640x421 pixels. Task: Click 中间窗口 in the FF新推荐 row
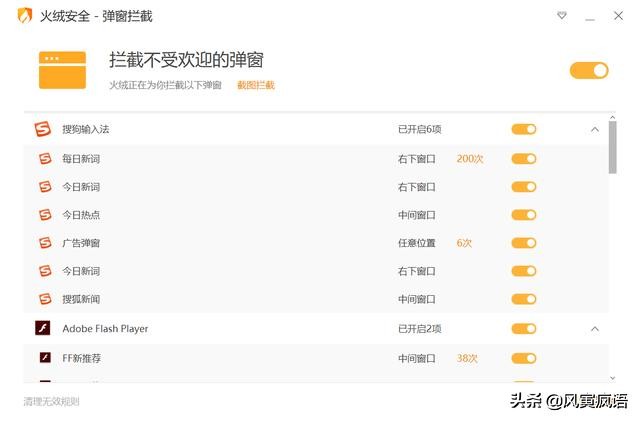click(x=417, y=358)
